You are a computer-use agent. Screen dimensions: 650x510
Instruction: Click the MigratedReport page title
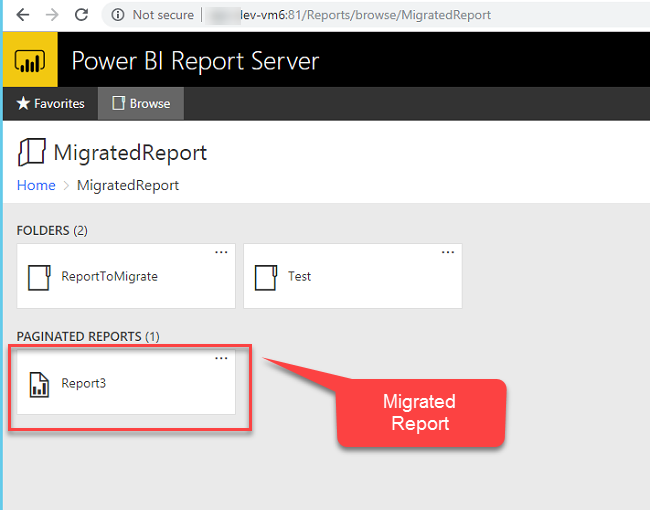click(x=130, y=153)
